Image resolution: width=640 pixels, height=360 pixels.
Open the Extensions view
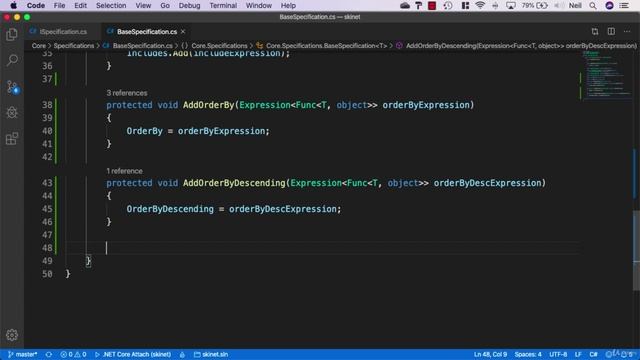pos(12,139)
